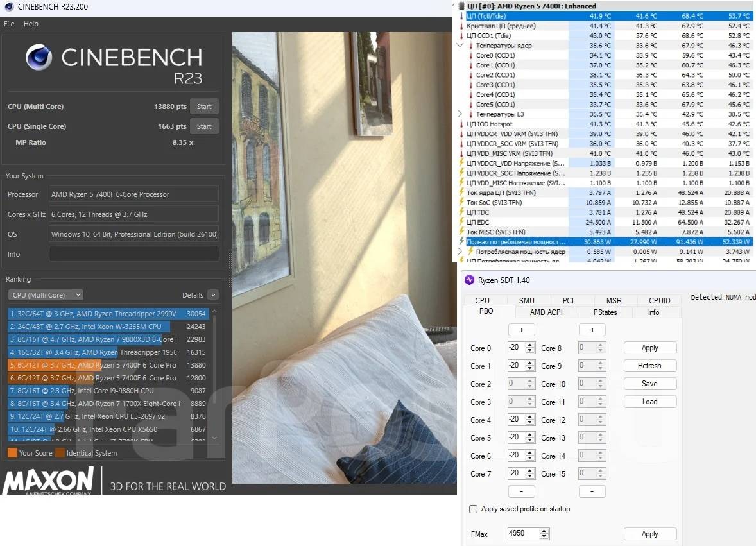Click the ranking list scroll-up arrow
Screen dimensions: 756x546
tap(214, 311)
